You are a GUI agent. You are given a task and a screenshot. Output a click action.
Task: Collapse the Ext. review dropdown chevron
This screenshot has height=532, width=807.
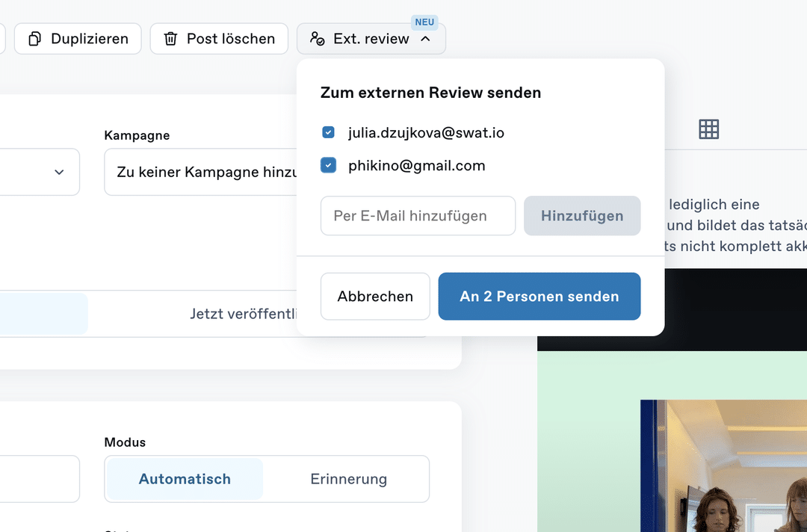point(425,39)
